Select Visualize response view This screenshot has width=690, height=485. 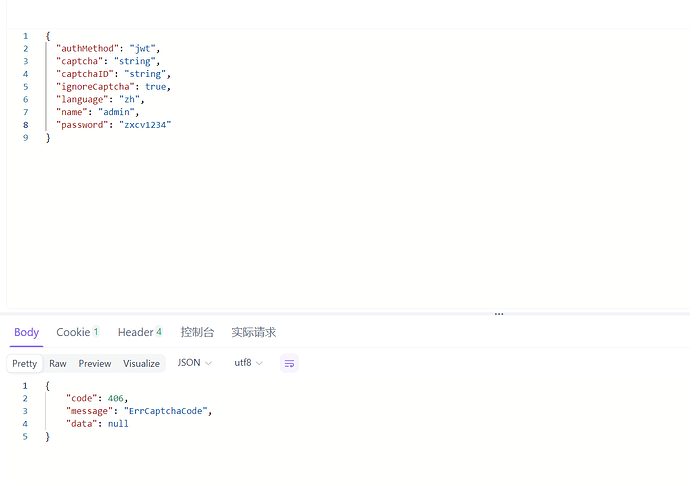141,364
